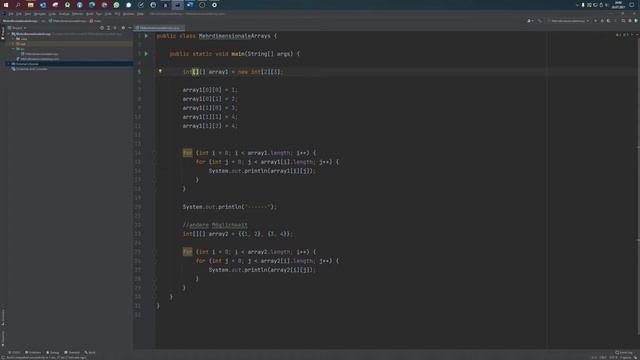Fold the inner for loop at line 26
The width and height of the screenshot is (640, 360).
(x=155, y=261)
